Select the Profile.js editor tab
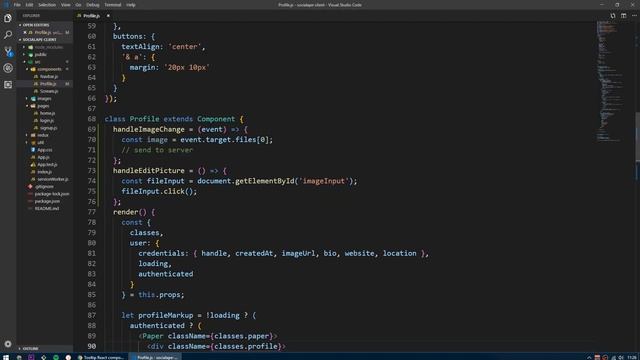640x360 pixels. (x=91, y=16)
